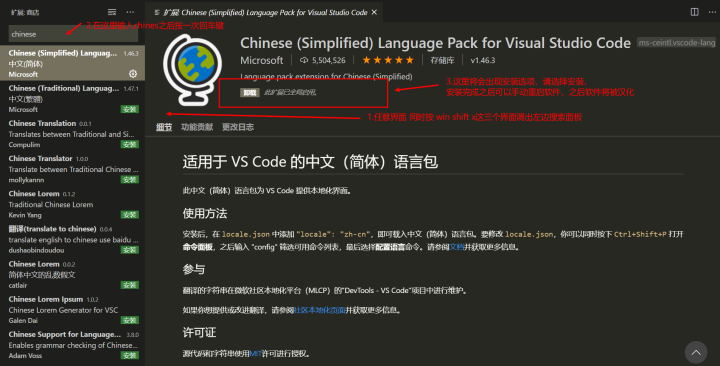Switch to the 更改日志 changelog tab
Screen dimensions: 720x366
(238, 127)
